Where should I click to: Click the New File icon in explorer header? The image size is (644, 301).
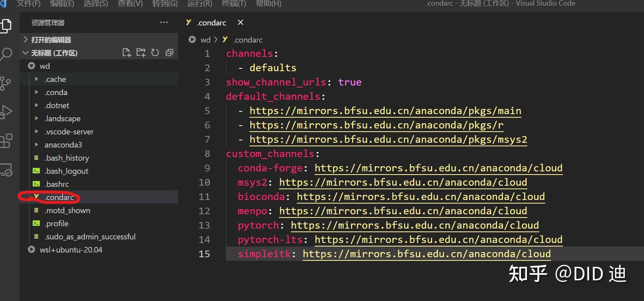coord(127,52)
